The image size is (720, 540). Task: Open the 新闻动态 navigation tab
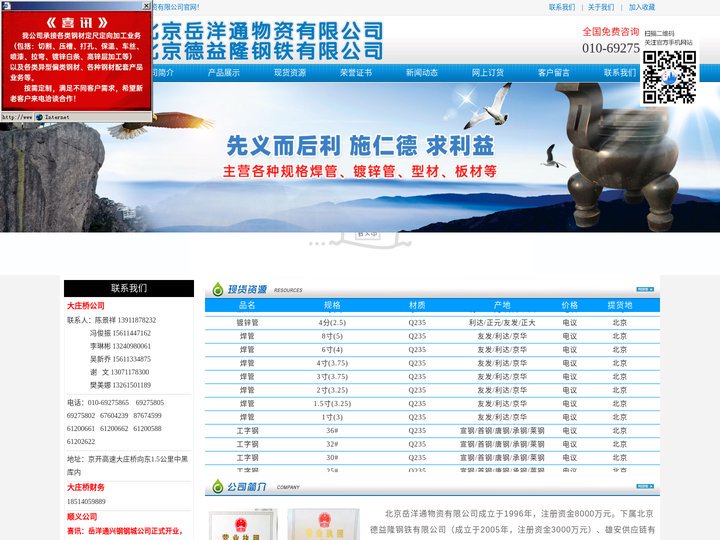point(422,73)
